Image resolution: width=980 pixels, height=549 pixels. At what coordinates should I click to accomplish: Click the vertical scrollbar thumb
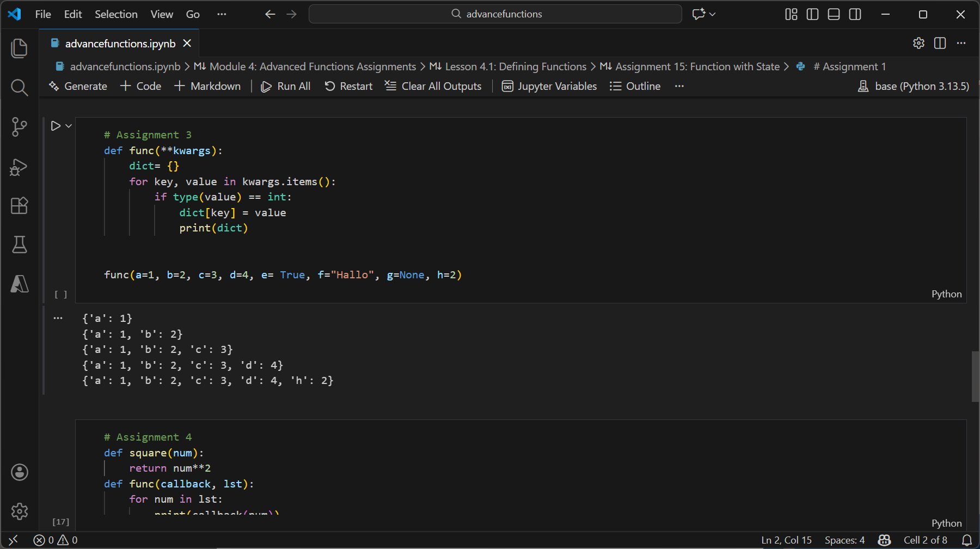pos(975,377)
